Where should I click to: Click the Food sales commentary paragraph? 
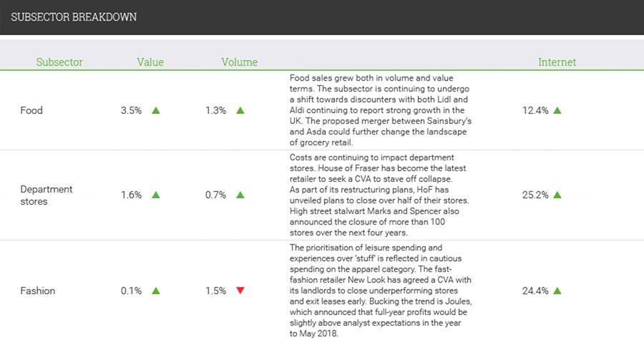click(x=381, y=110)
